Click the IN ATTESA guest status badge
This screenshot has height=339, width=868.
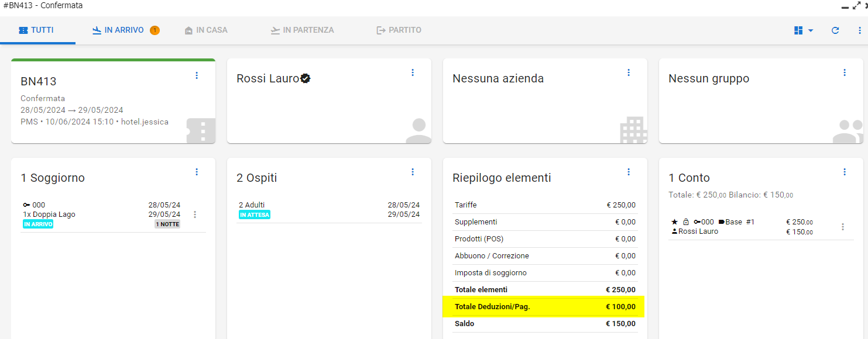tap(255, 215)
